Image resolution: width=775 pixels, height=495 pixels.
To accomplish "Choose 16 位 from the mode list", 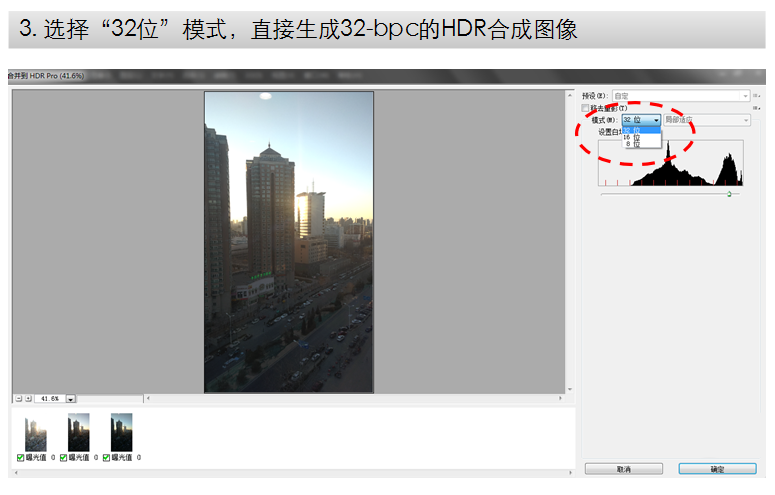I will (x=641, y=137).
